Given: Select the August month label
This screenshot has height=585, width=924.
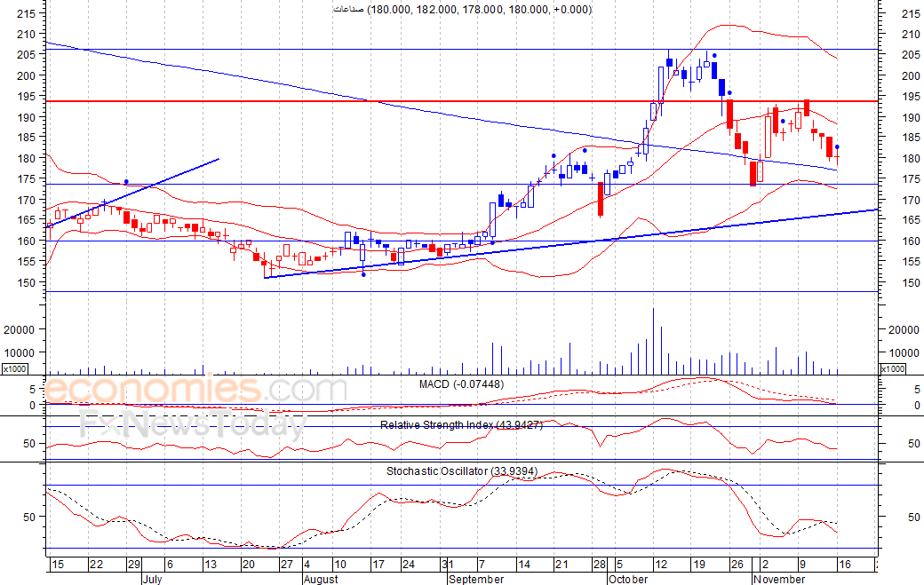Looking at the screenshot, I should tap(320, 579).
